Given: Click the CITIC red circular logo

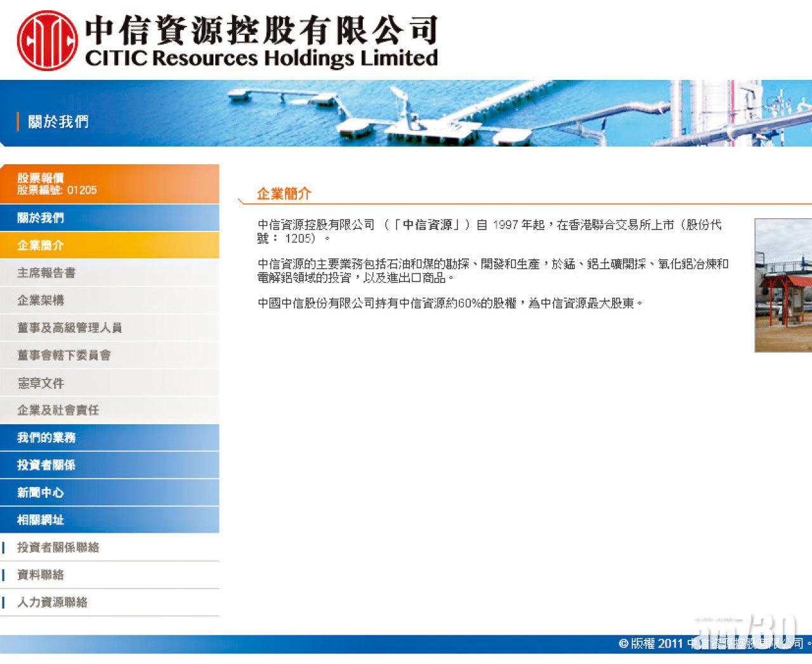Looking at the screenshot, I should (47, 40).
